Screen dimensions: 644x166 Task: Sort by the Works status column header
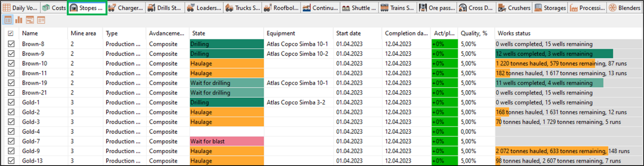(568, 33)
